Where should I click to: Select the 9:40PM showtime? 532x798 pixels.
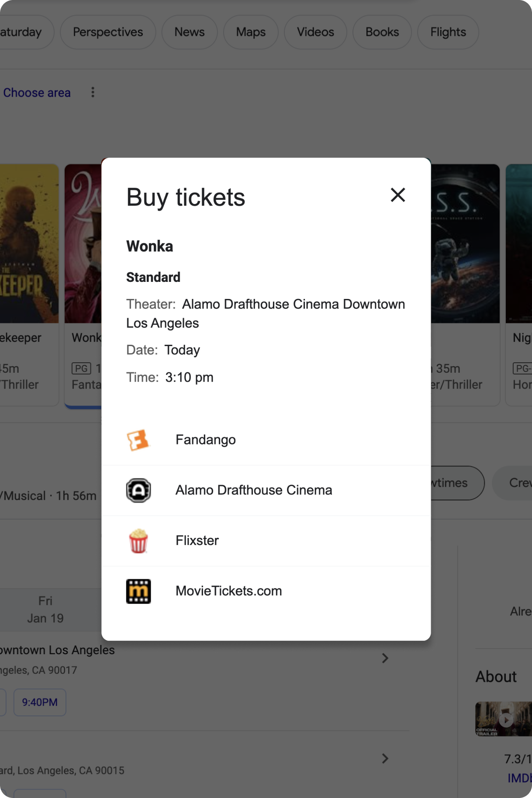pyautogui.click(x=39, y=702)
